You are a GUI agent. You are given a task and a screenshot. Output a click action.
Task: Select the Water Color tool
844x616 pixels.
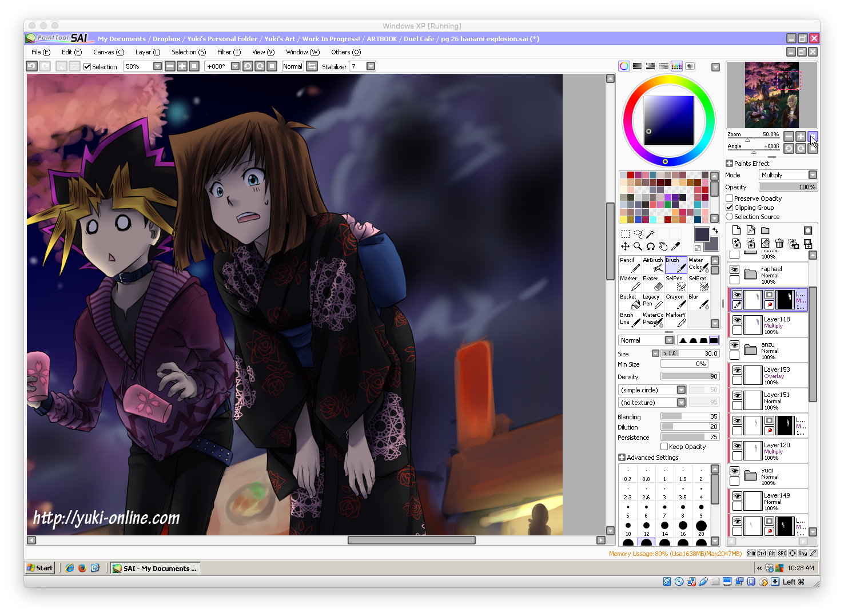(x=699, y=265)
